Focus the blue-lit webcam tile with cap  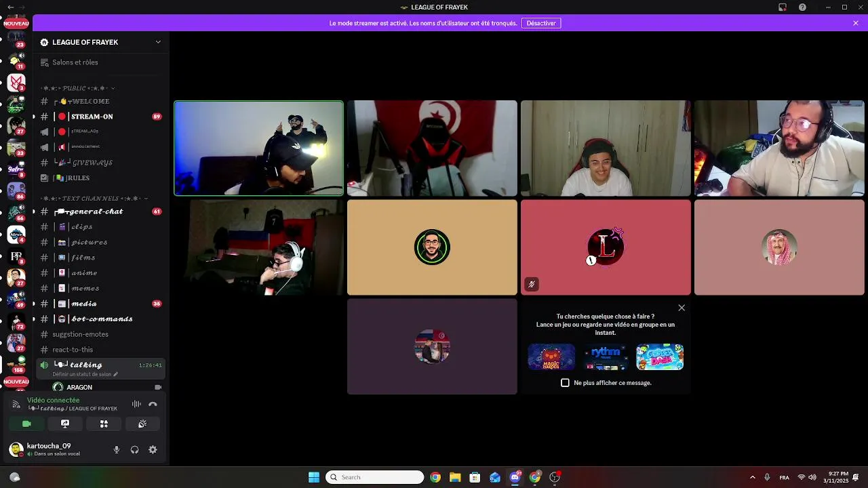pyautogui.click(x=259, y=148)
